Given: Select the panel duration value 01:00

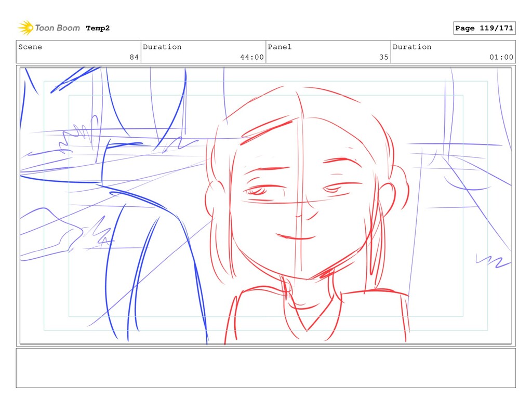Looking at the screenshot, I should pyautogui.click(x=501, y=57).
